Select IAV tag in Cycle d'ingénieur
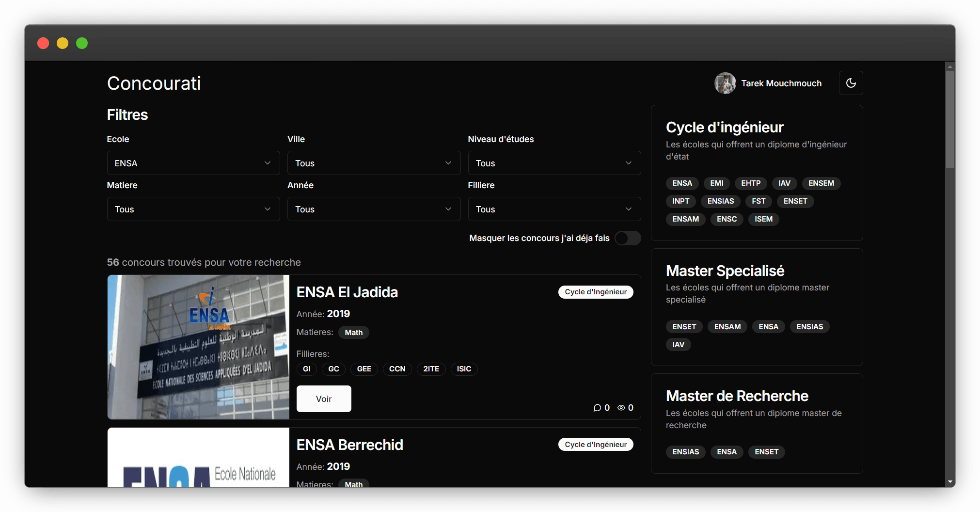The image size is (980, 512). point(784,183)
